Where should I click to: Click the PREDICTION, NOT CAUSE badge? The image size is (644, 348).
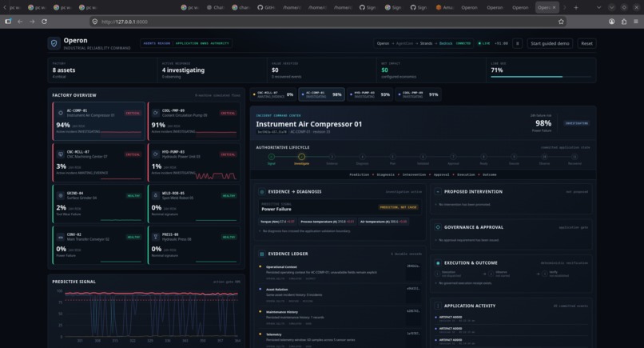coord(399,207)
